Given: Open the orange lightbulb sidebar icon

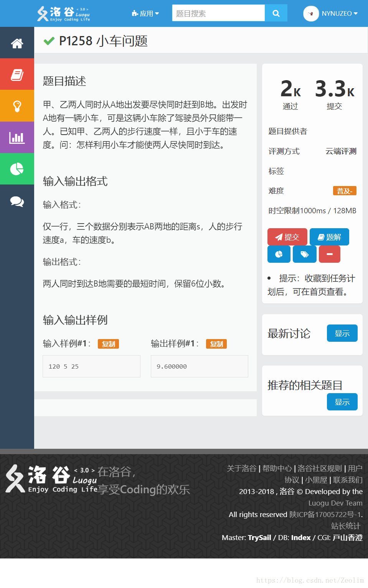Looking at the screenshot, I should pyautogui.click(x=17, y=106).
